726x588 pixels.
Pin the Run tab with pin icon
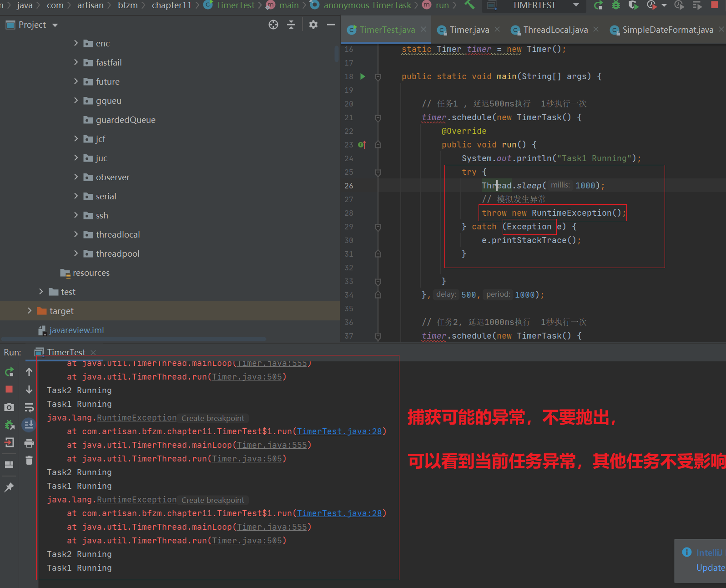tap(9, 487)
